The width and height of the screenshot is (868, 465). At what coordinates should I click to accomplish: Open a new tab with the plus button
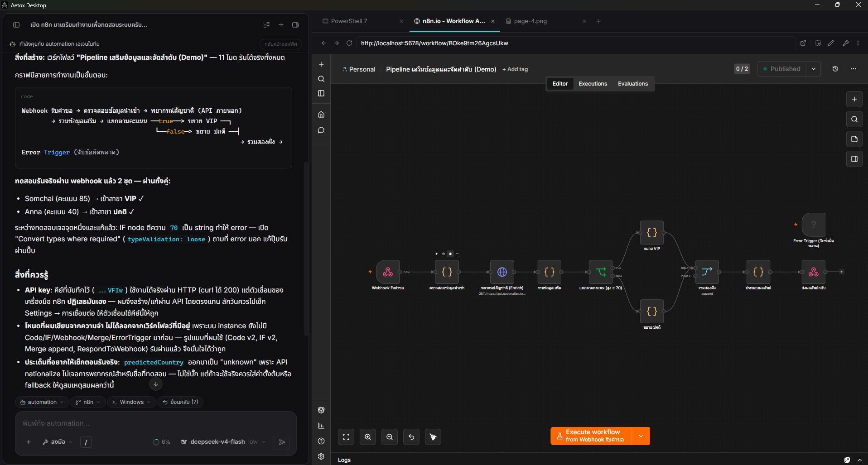pyautogui.click(x=598, y=21)
